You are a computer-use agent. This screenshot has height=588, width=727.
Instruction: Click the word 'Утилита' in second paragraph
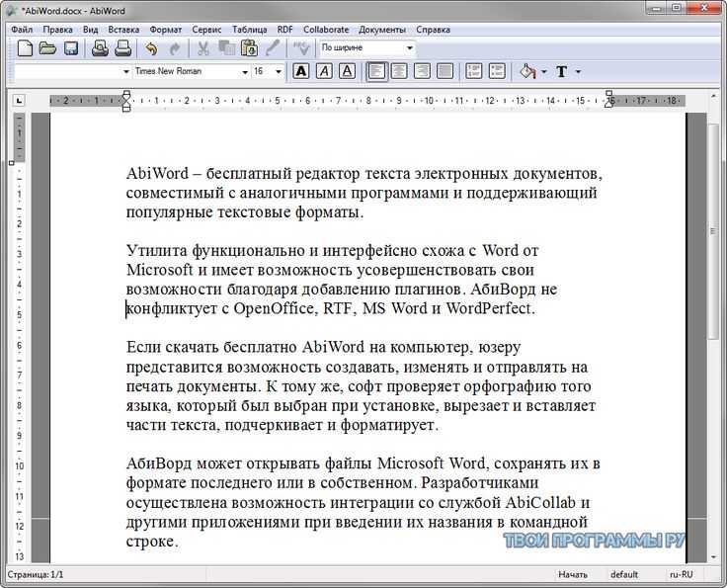click(x=156, y=251)
